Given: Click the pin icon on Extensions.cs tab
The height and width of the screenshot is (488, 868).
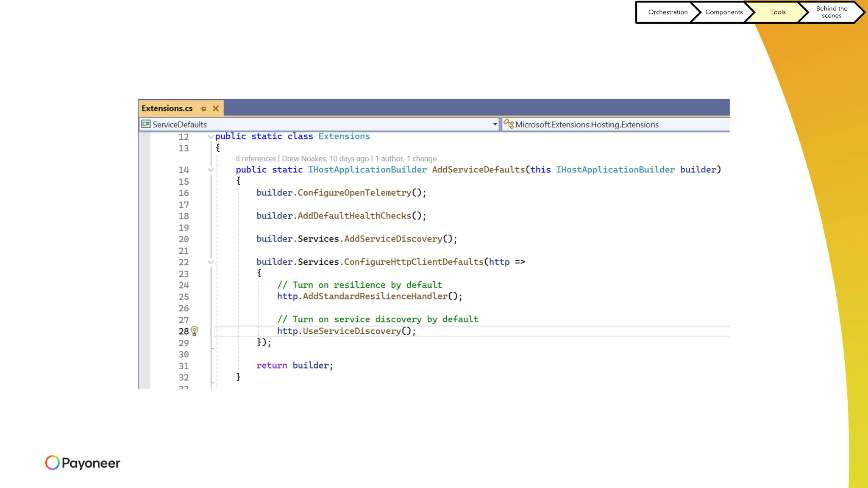Looking at the screenshot, I should click(x=203, y=109).
